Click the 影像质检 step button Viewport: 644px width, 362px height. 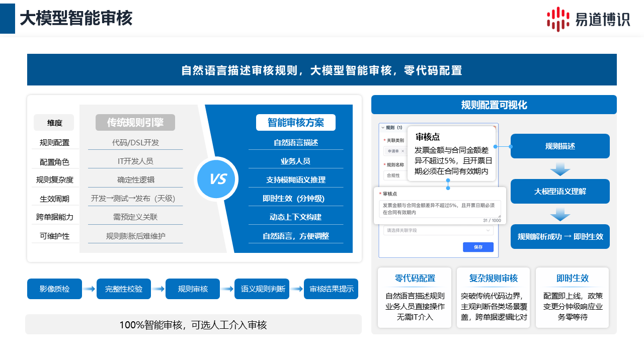(54, 289)
